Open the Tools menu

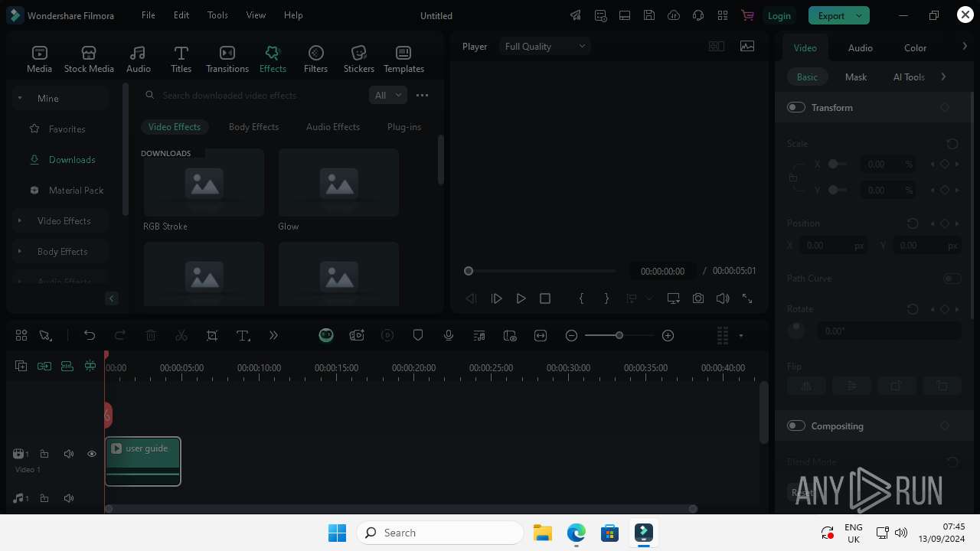click(217, 15)
